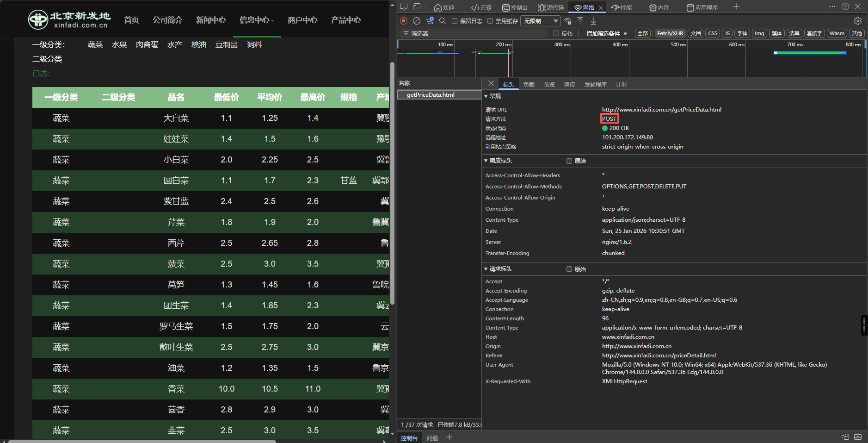
Task: Open the 无限制 throttling dropdown
Action: click(540, 21)
